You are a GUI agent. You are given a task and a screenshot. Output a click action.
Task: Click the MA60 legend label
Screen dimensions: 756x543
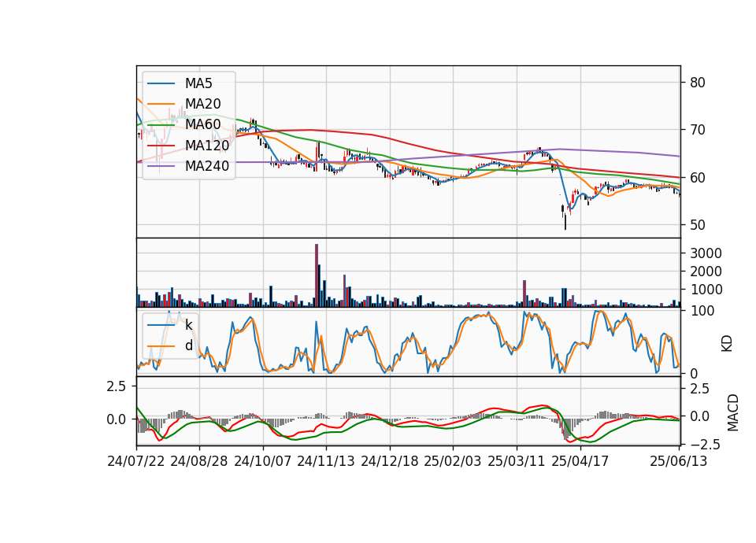pos(203,124)
